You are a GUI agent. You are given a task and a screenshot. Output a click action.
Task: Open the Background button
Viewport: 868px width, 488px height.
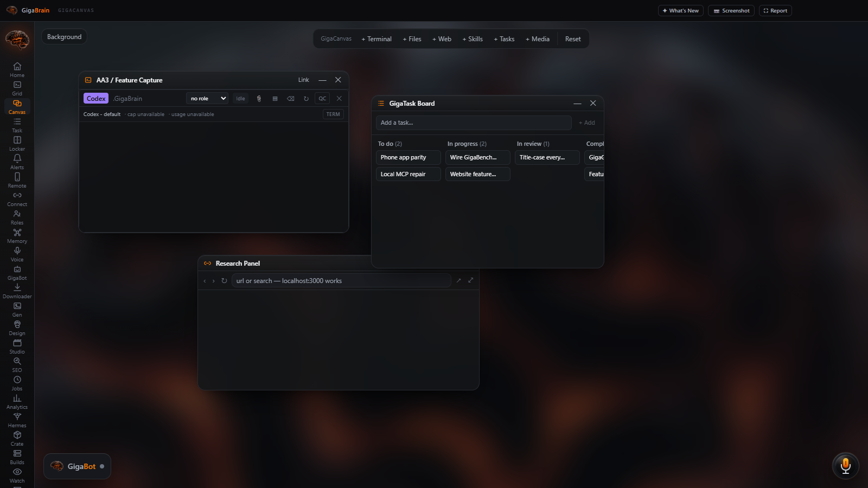tap(64, 37)
